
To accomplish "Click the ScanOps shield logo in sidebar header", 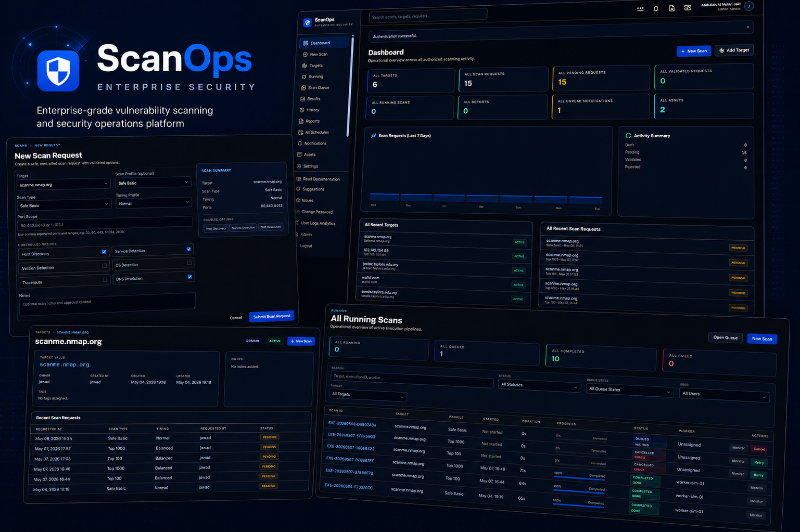I will point(308,23).
